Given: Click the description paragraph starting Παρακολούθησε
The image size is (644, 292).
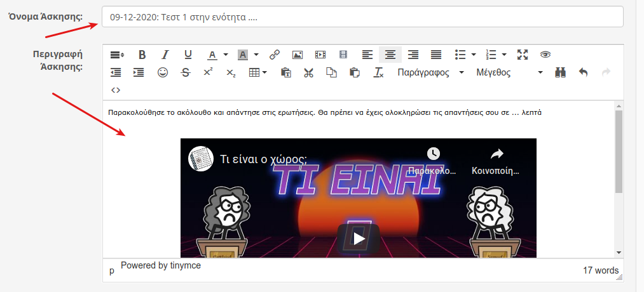Looking at the screenshot, I should (325, 112).
